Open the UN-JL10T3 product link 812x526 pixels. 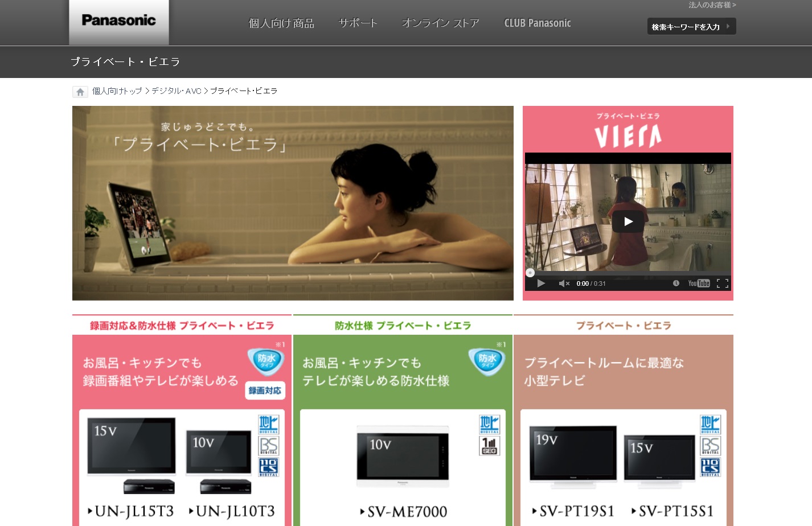click(x=232, y=511)
